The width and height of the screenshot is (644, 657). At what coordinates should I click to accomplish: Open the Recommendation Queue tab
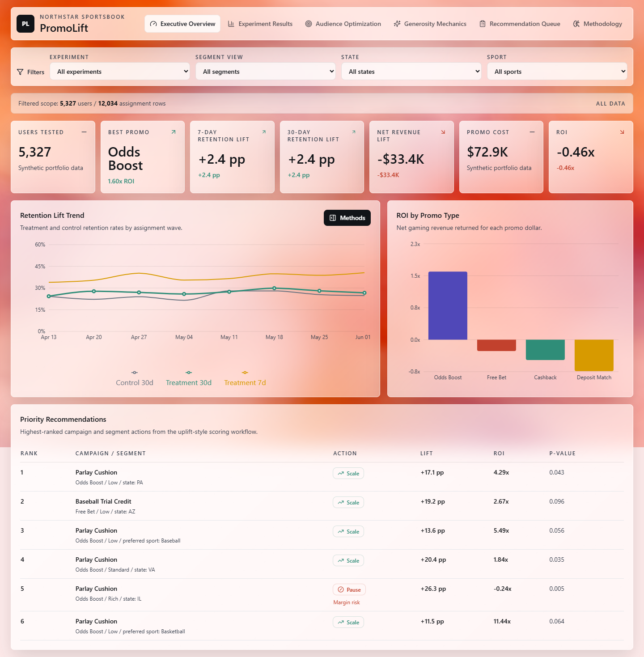pyautogui.click(x=520, y=24)
